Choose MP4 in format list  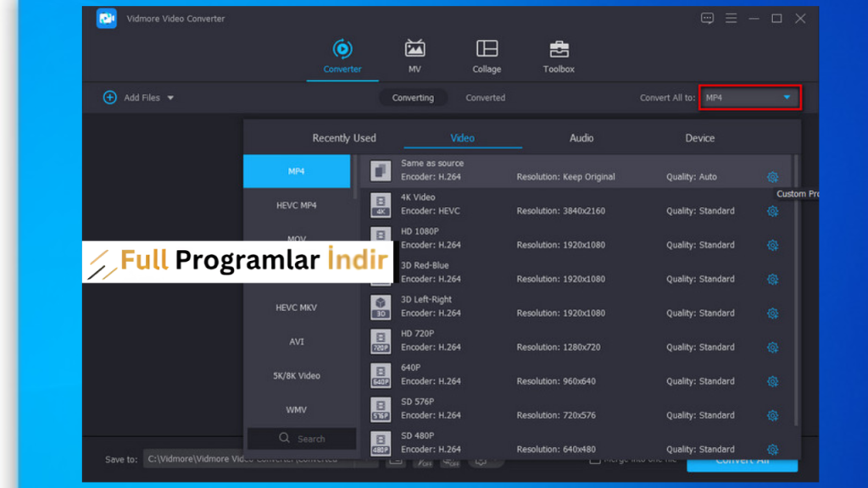click(x=297, y=171)
